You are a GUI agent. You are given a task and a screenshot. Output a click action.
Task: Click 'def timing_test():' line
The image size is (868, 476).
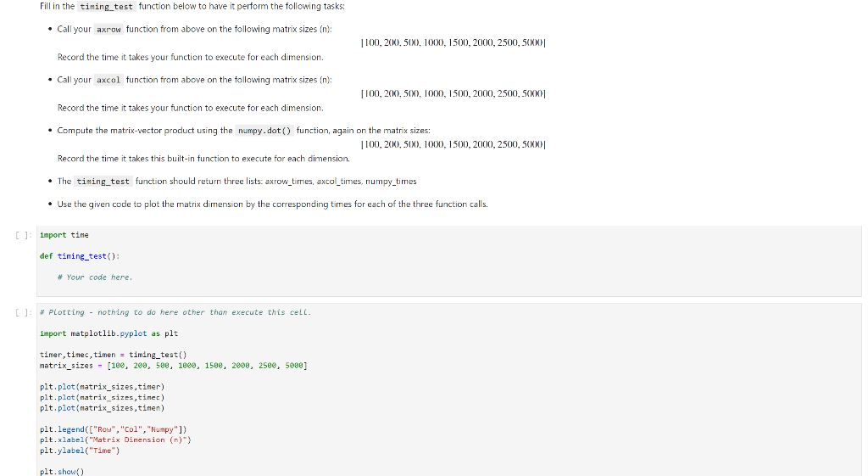click(80, 256)
